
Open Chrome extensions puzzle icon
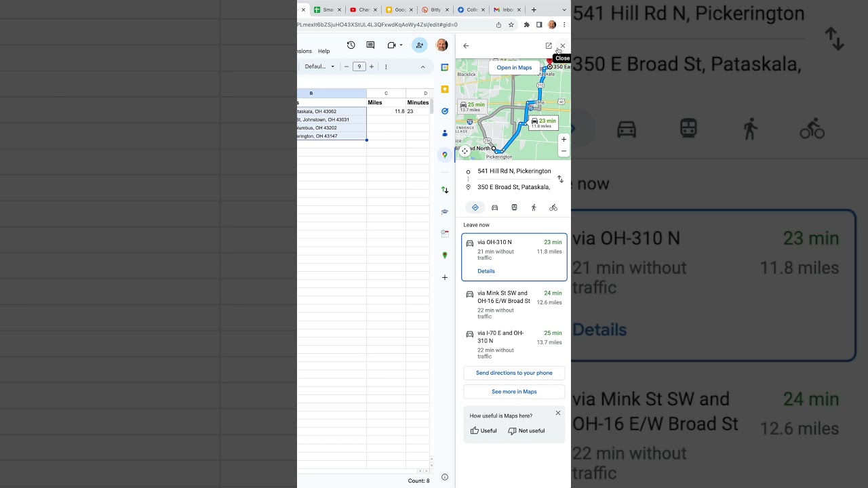[x=527, y=25]
